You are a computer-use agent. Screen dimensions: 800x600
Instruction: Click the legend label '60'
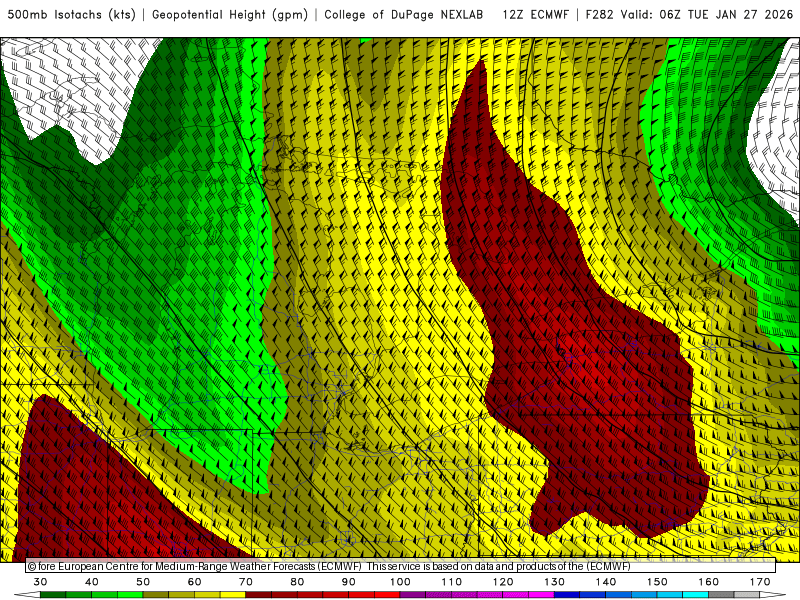(x=194, y=582)
